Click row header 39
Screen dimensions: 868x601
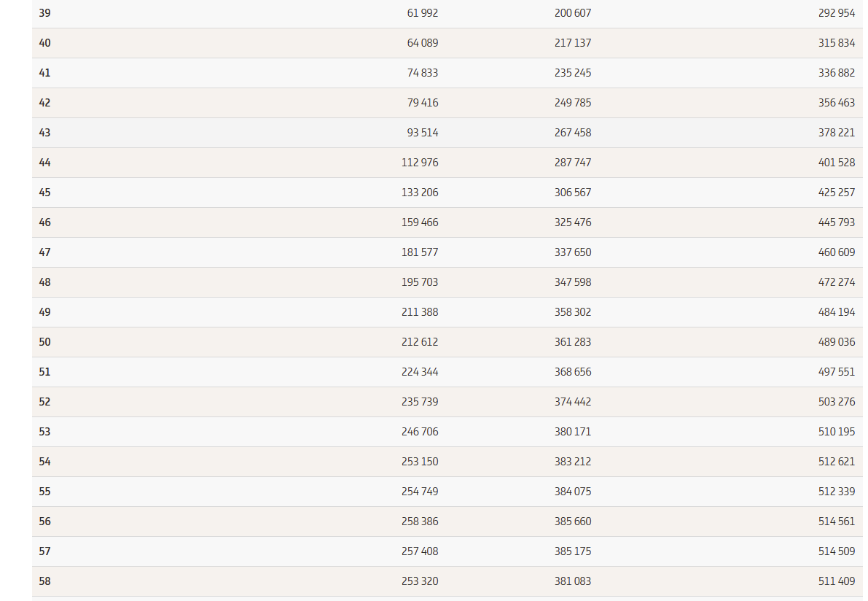pos(45,13)
